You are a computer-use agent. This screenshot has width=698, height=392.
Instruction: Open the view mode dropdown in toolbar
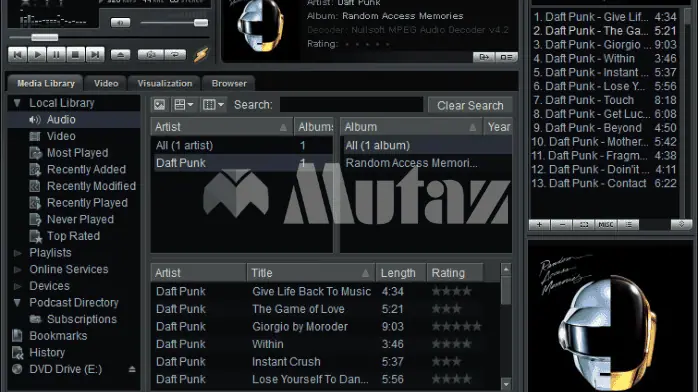tap(184, 105)
